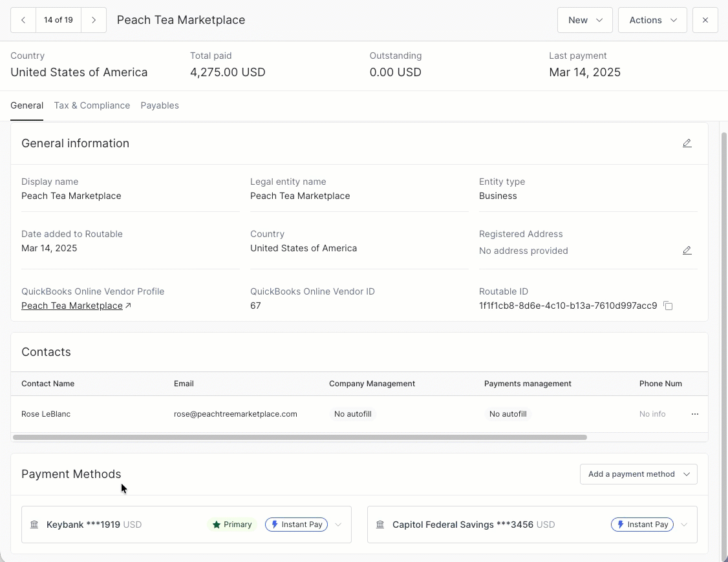The width and height of the screenshot is (728, 562).
Task: Click No address provided text
Action: tap(524, 251)
